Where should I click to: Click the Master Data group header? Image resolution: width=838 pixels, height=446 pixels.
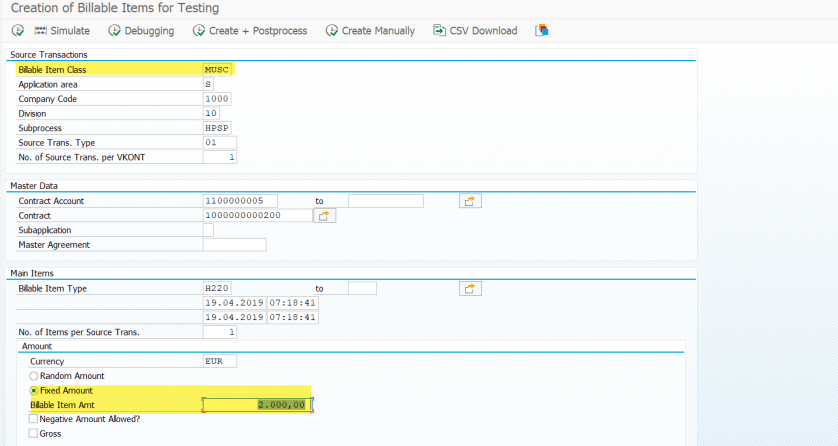click(34, 186)
